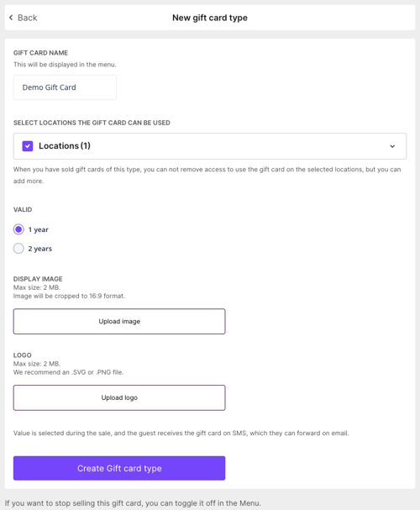Click the stop-selling note at the bottom

click(x=133, y=502)
